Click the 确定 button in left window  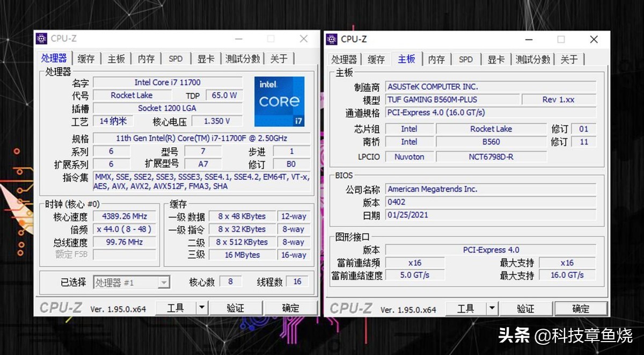coord(292,308)
